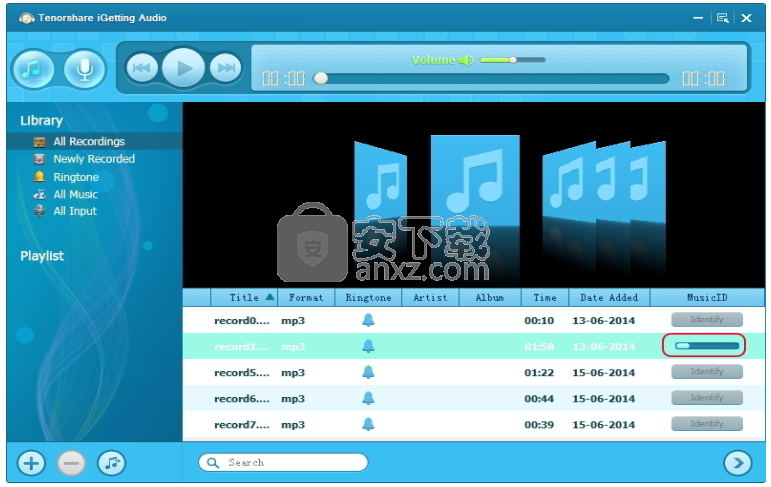Screen dimensions: 771x487
Task: Skip to the next track
Action: pos(226,68)
